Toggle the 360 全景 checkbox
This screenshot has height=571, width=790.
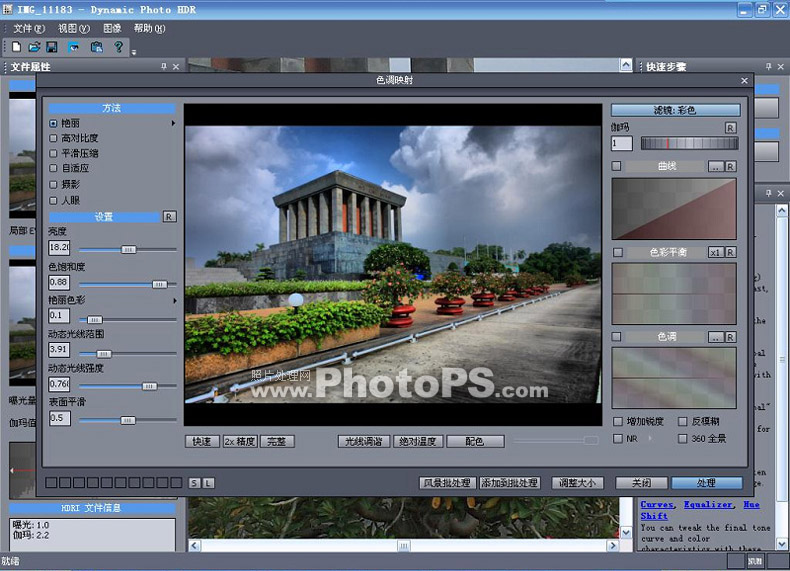(x=683, y=438)
